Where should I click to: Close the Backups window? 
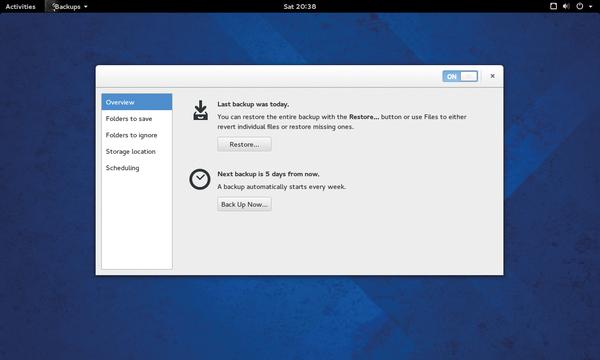(492, 76)
